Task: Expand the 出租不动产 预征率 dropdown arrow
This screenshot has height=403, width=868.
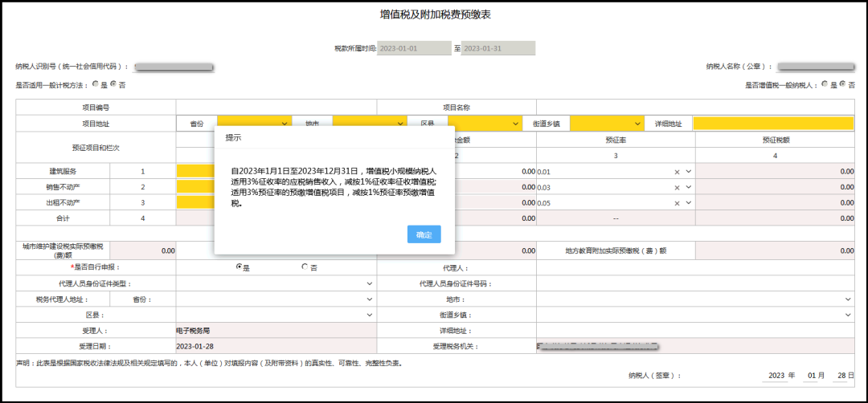Action: coord(689,202)
